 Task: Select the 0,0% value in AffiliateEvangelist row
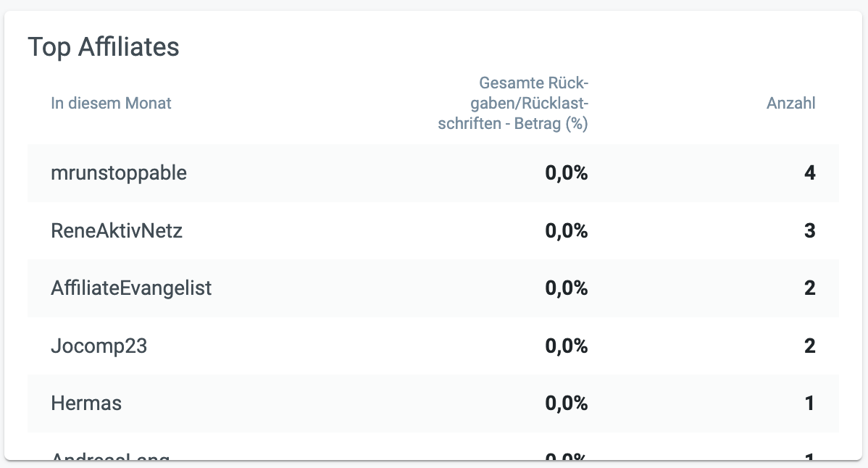[x=566, y=288]
